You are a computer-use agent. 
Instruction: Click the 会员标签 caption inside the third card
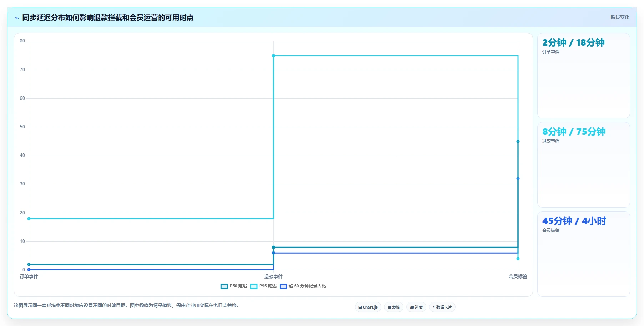[x=551, y=230]
